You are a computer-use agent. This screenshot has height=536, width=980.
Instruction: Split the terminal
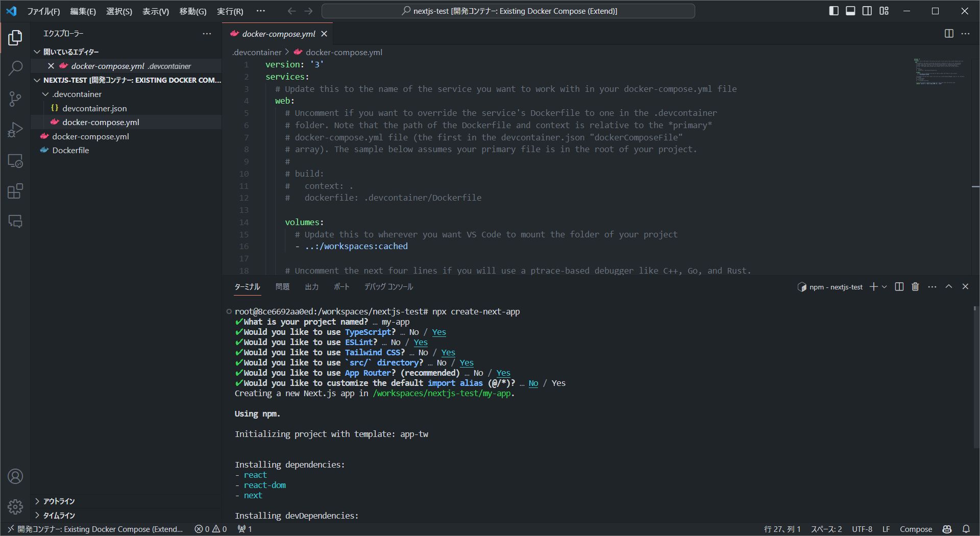[x=899, y=287]
